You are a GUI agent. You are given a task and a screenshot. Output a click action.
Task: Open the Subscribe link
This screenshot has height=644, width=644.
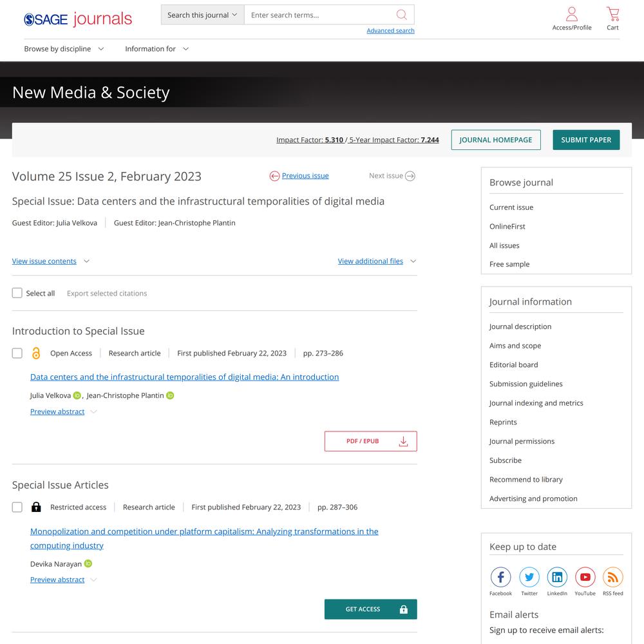pyautogui.click(x=505, y=460)
